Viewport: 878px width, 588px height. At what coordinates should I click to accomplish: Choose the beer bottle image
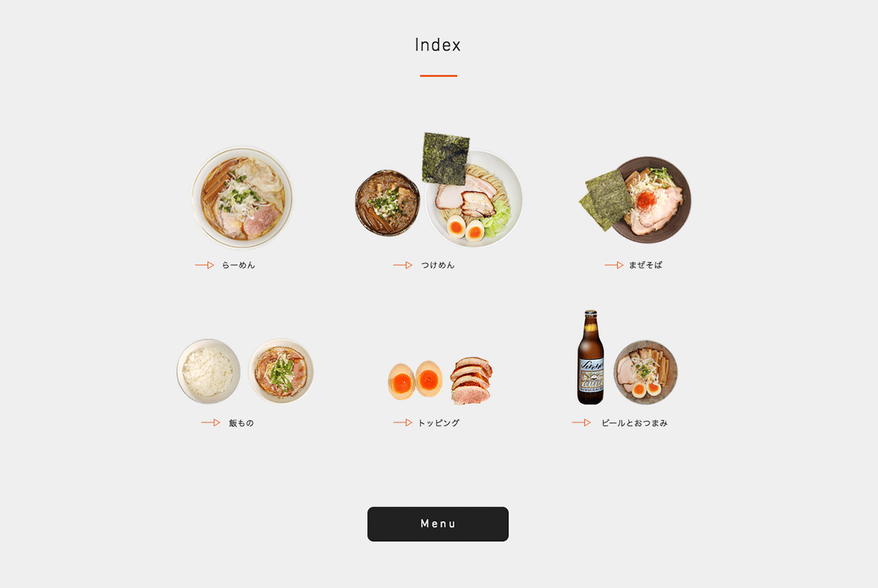pyautogui.click(x=590, y=357)
